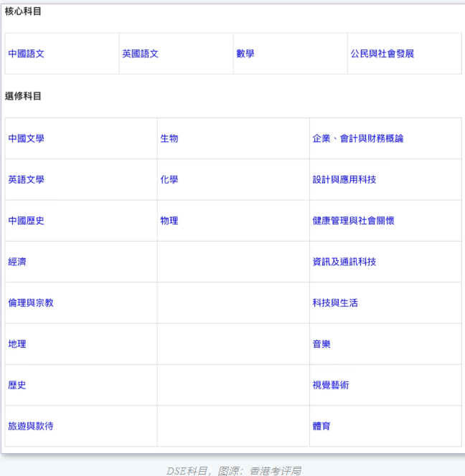Click the 中國歷史 link

pyautogui.click(x=26, y=220)
